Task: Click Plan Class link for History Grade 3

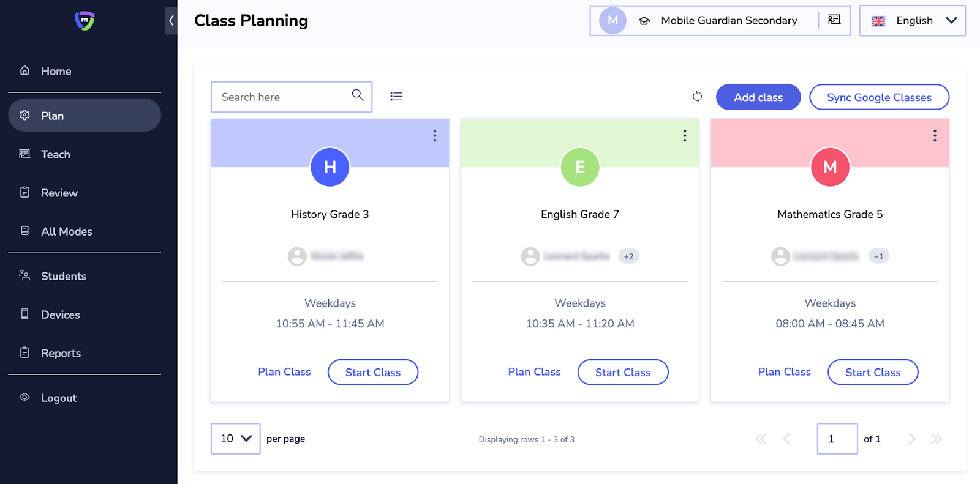Action: click(x=284, y=372)
